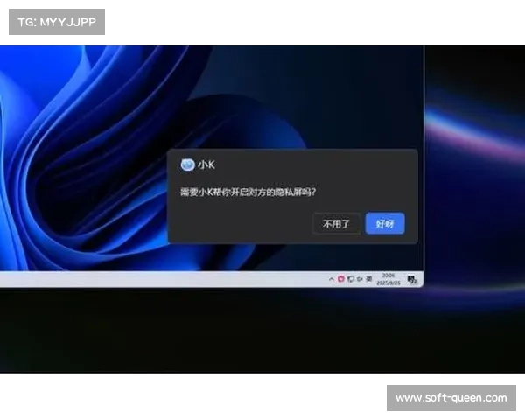Open the notification center icon at taskbar end
This screenshot has width=525, height=420.
pyautogui.click(x=411, y=280)
